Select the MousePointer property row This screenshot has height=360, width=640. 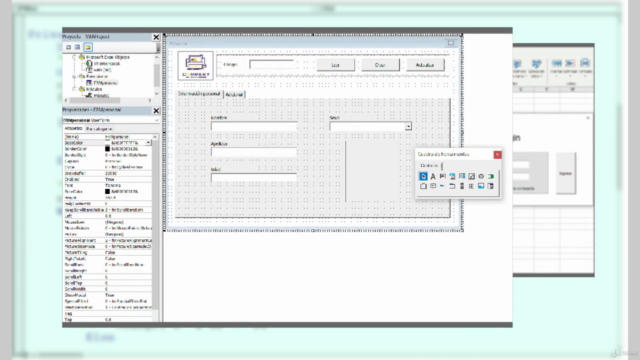click(x=108, y=228)
